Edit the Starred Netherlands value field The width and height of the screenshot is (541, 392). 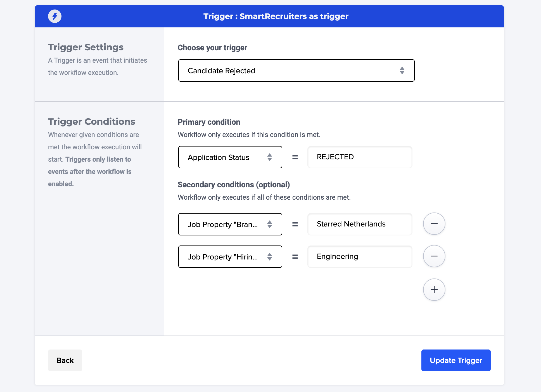coord(360,224)
